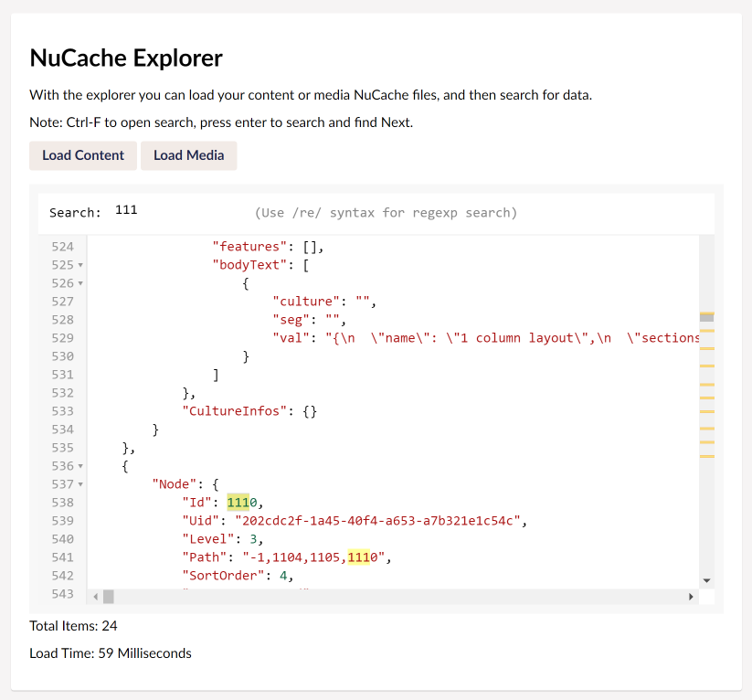Click the horizontal scrollbar left arrow
The width and height of the screenshot is (752, 700).
click(96, 597)
